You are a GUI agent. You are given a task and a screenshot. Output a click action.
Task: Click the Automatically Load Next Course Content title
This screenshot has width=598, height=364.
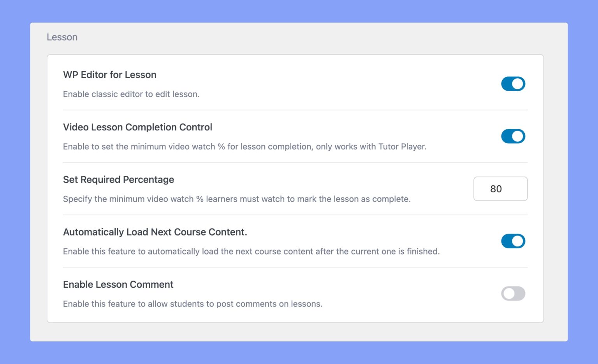155,232
